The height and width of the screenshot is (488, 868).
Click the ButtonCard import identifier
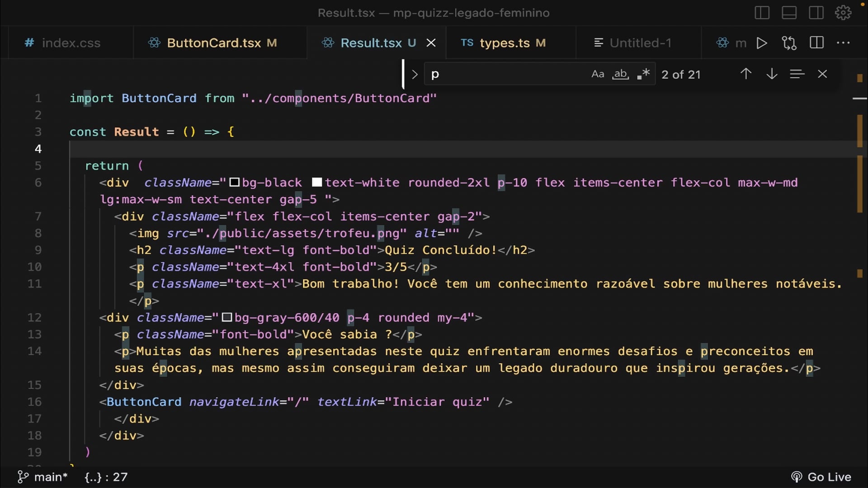tap(159, 98)
